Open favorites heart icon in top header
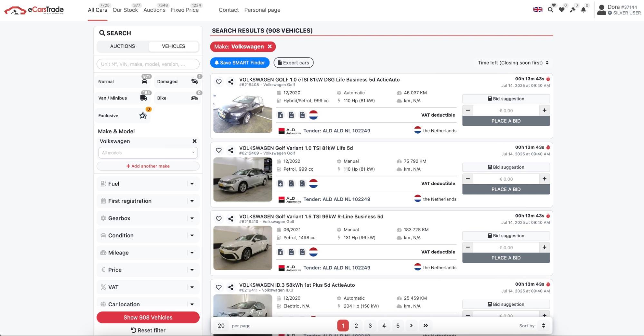The image size is (644, 336). tap(562, 10)
